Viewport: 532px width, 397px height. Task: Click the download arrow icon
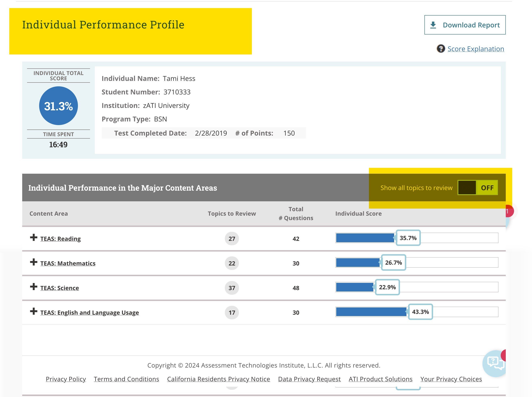click(433, 25)
